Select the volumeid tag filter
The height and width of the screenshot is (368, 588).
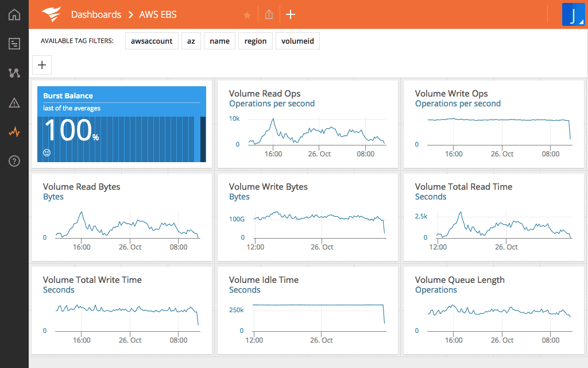pyautogui.click(x=297, y=41)
